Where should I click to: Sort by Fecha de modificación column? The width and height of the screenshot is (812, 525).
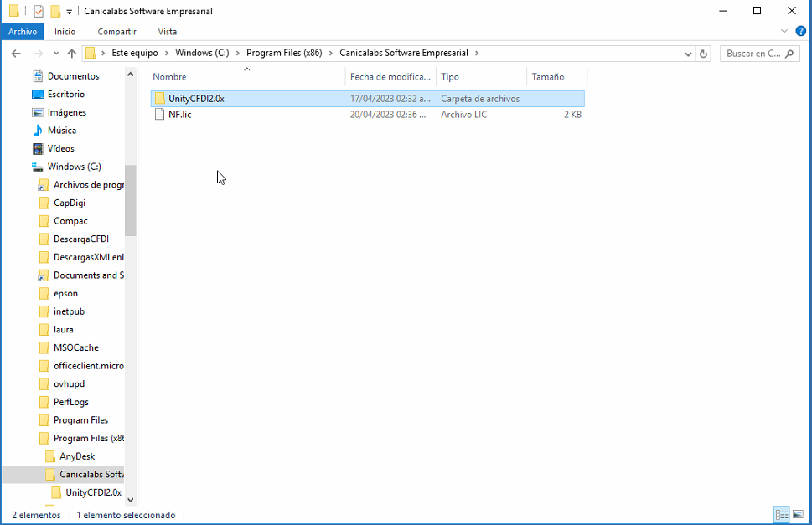tap(390, 76)
